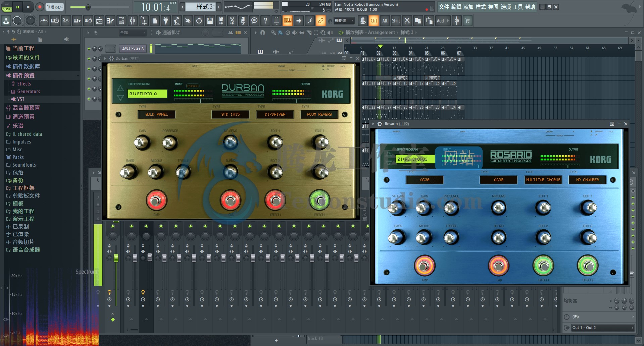Toggle the Alt key button

(385, 21)
